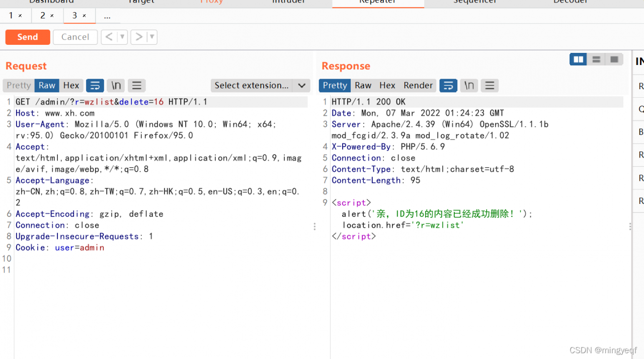Switch Response view to Render
Screen dimensions: 644x359
[x=418, y=86]
